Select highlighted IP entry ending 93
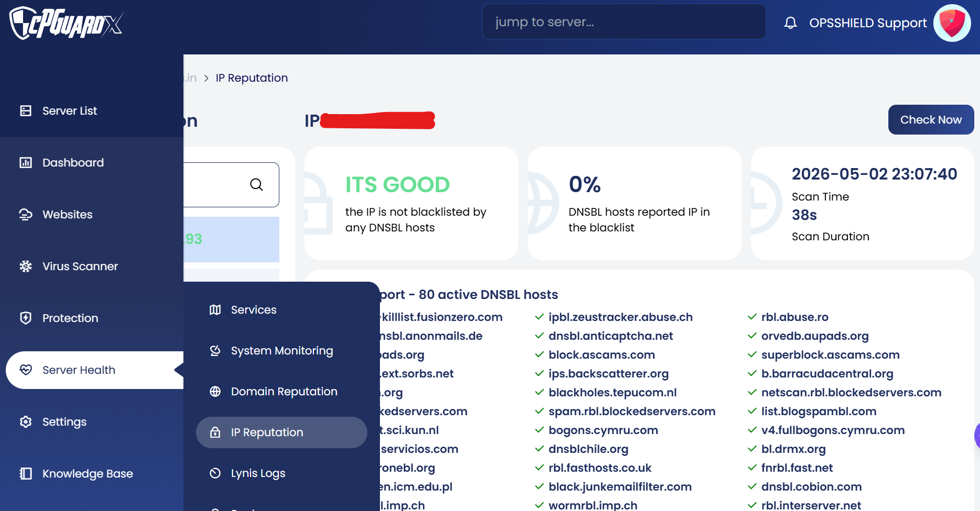 pyautogui.click(x=231, y=239)
